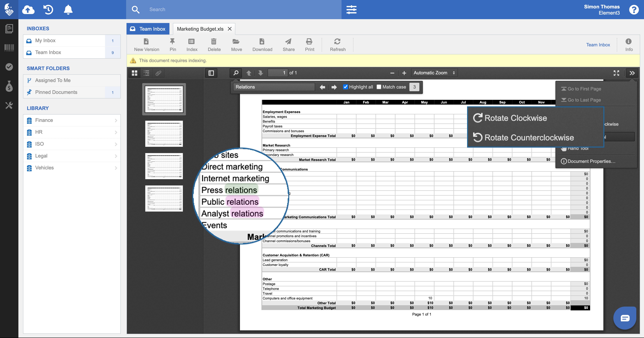This screenshot has height=338, width=644.
Task: Go to previous page arrow
Action: tap(249, 73)
